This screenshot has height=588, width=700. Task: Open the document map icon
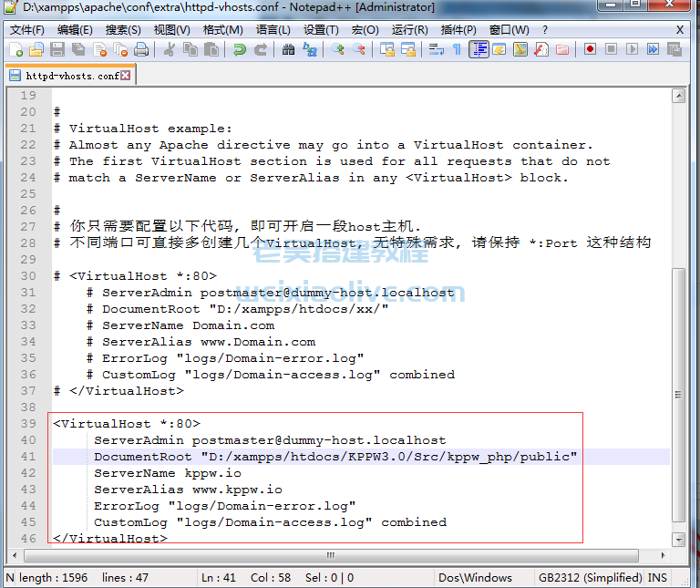(x=520, y=49)
